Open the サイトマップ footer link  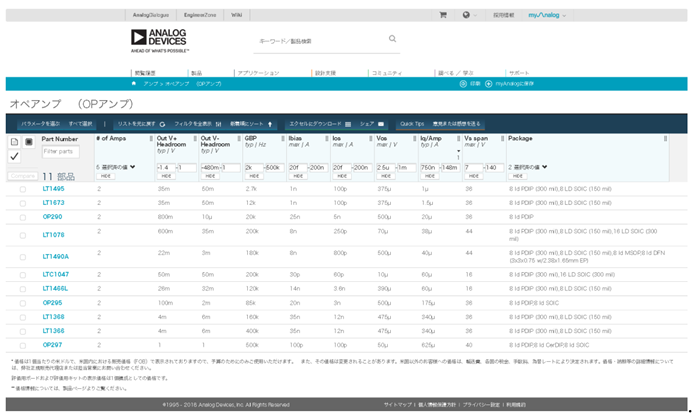pos(398,405)
